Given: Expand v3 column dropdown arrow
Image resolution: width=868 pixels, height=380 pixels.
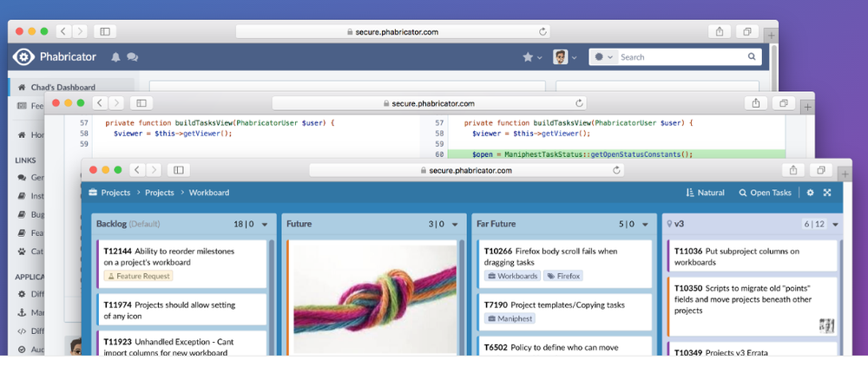Looking at the screenshot, I should click(835, 224).
